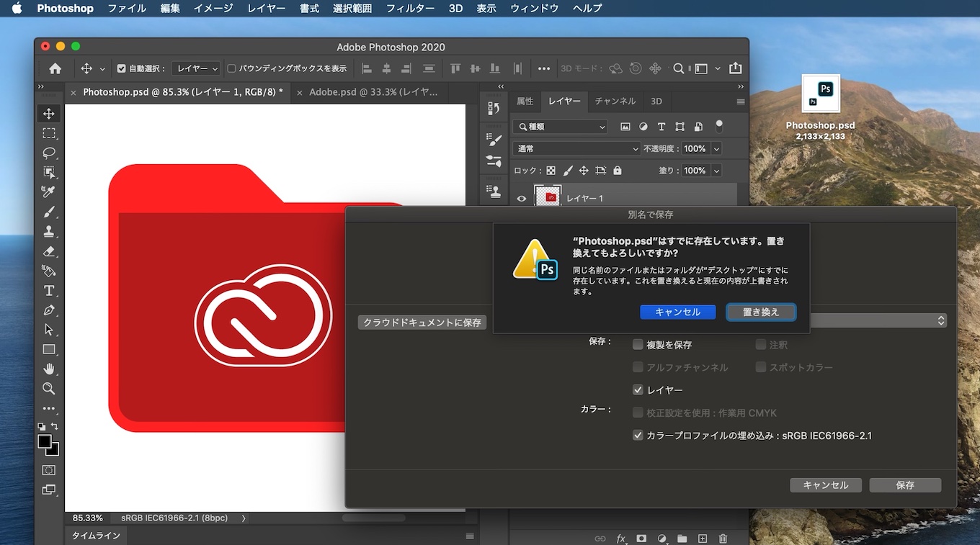
Task: Filter layers by pixel image icon
Action: 625,127
